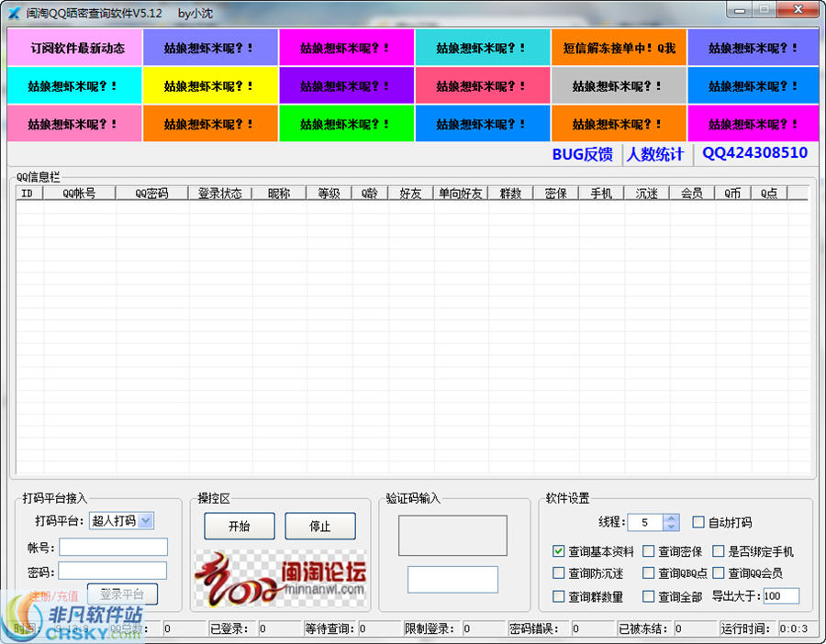Click the 密保 column header

click(556, 194)
